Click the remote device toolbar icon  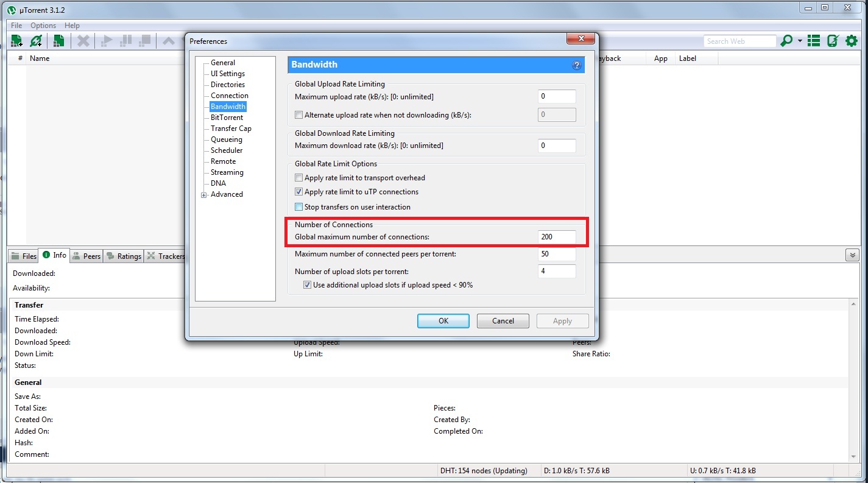coord(833,41)
